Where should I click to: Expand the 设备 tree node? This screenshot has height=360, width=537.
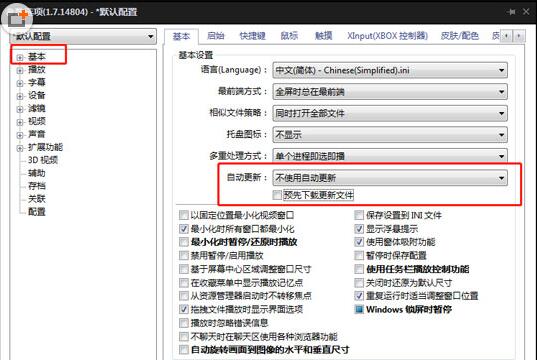click(20, 96)
